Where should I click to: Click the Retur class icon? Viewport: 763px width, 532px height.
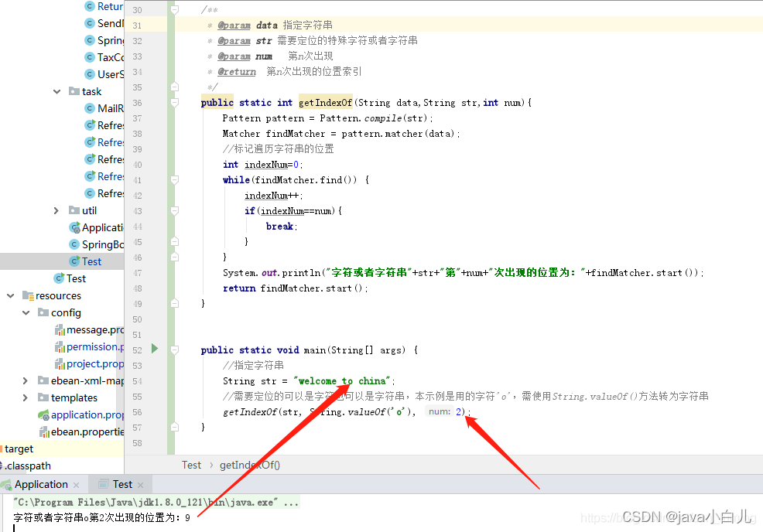90,6
